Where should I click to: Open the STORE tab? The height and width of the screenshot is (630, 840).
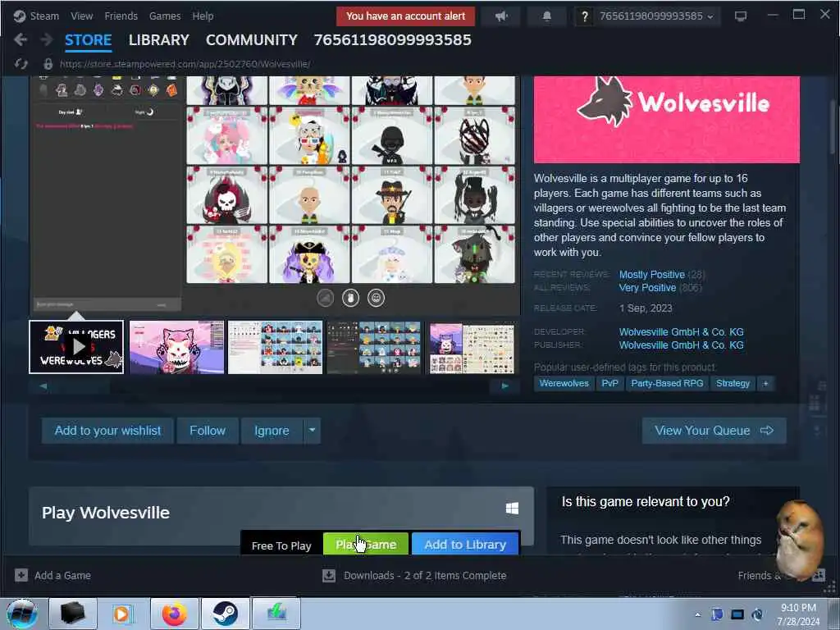point(89,40)
